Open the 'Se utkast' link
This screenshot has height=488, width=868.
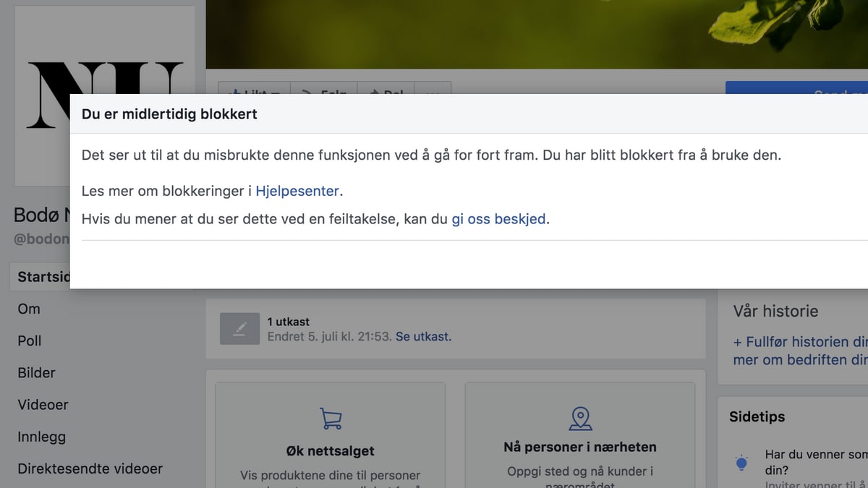click(x=423, y=337)
